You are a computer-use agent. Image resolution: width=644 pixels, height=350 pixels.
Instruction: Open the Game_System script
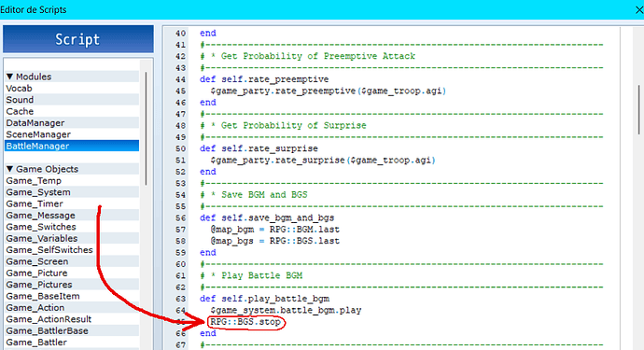(x=72, y=192)
